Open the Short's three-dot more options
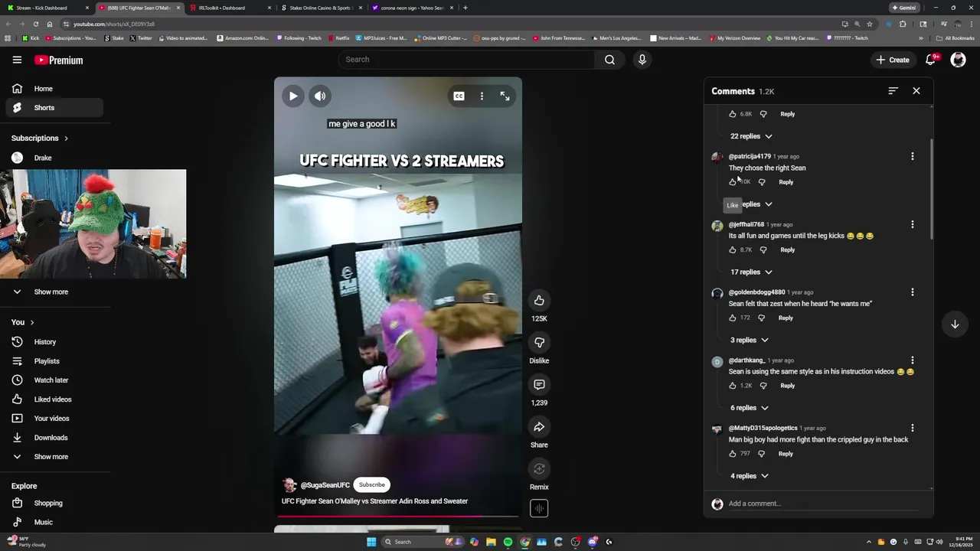Viewport: 980px width, 551px height. point(482,96)
